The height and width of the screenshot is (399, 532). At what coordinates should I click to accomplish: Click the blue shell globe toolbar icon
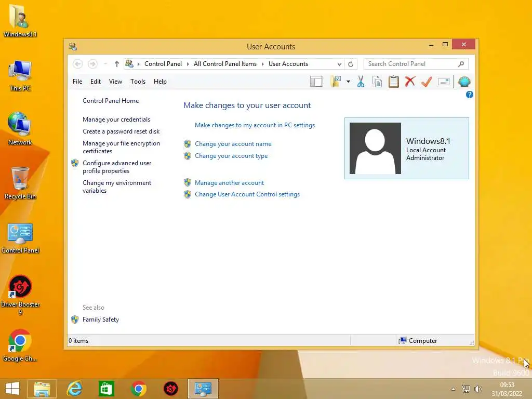tap(464, 82)
